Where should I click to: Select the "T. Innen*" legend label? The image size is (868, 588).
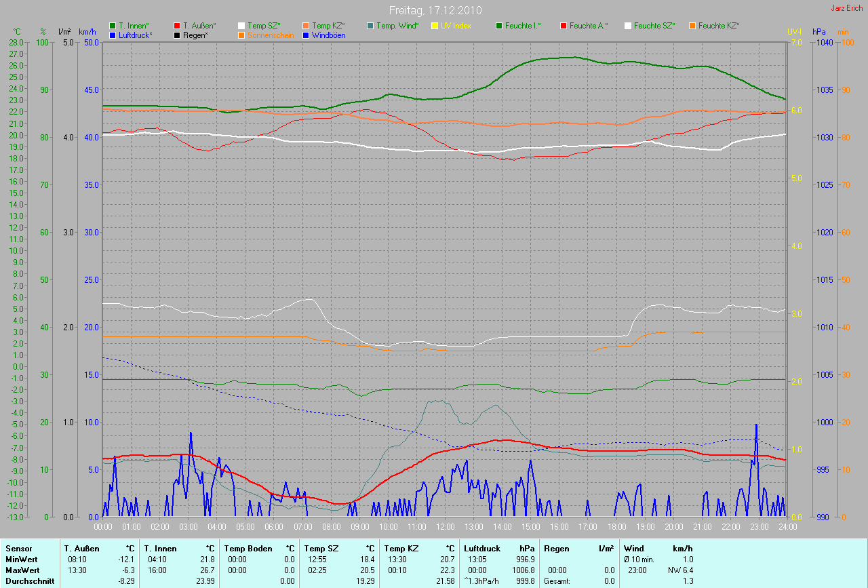(134, 26)
